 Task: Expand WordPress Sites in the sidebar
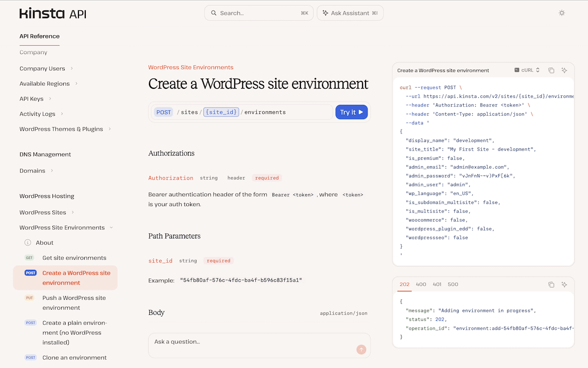(x=73, y=212)
